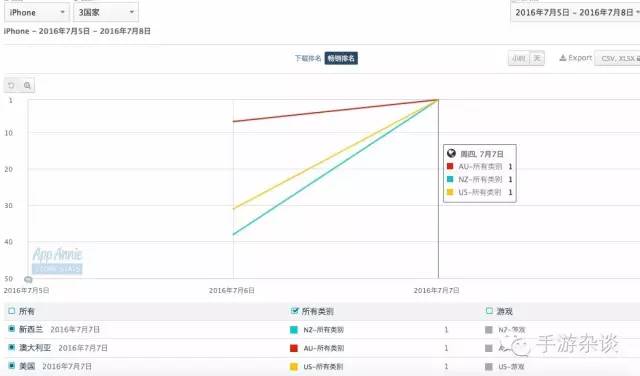640x376 pixels.
Task: Click the magnifier zoom icon above chart
Action: 27,85
